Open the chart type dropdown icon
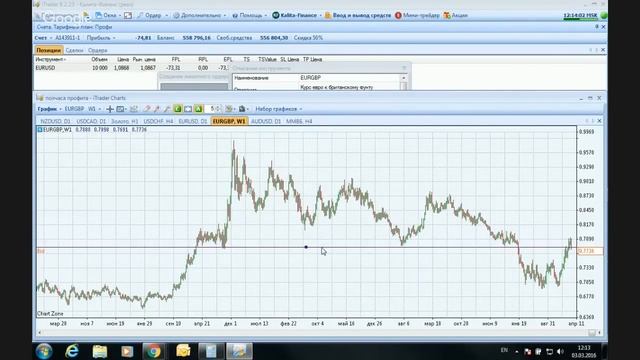640x360 pixels. [121, 109]
